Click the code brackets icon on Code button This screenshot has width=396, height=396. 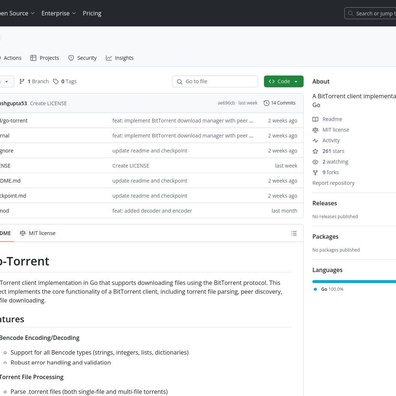point(271,81)
